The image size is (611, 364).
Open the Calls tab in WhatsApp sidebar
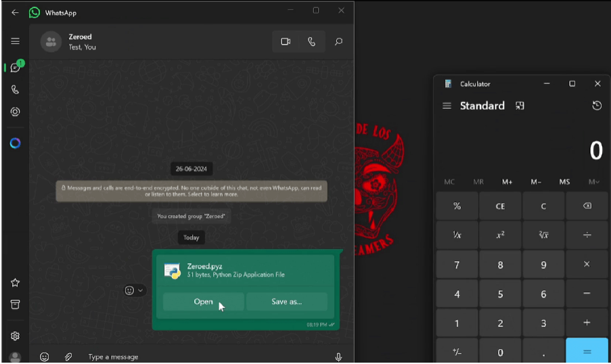click(x=15, y=89)
